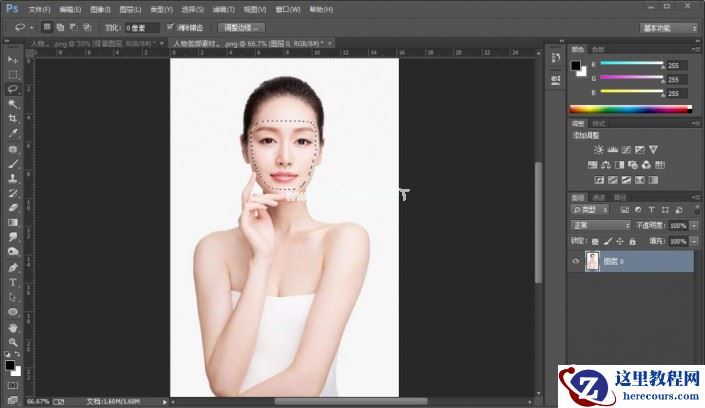Toggle lock transparent pixels

pyautogui.click(x=595, y=242)
